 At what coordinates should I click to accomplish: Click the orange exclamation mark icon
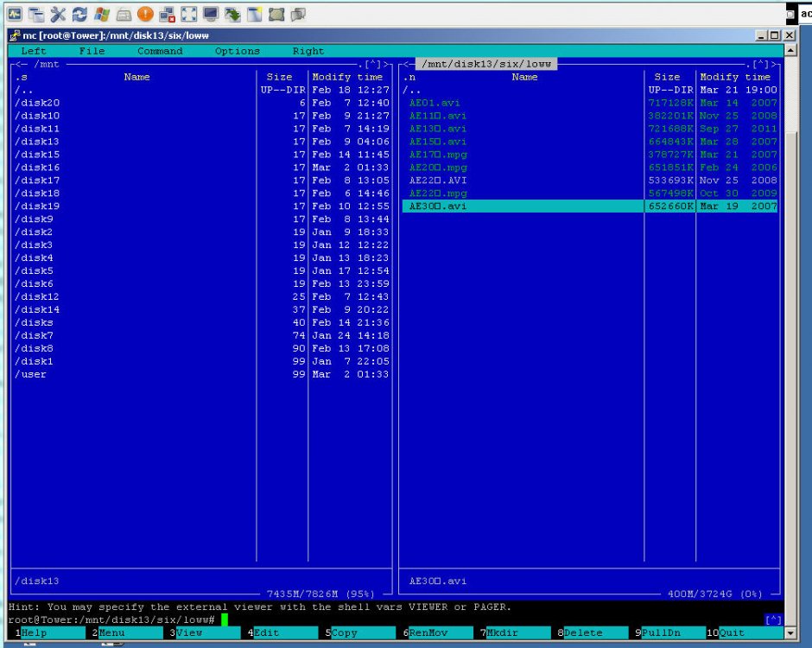pos(145,15)
